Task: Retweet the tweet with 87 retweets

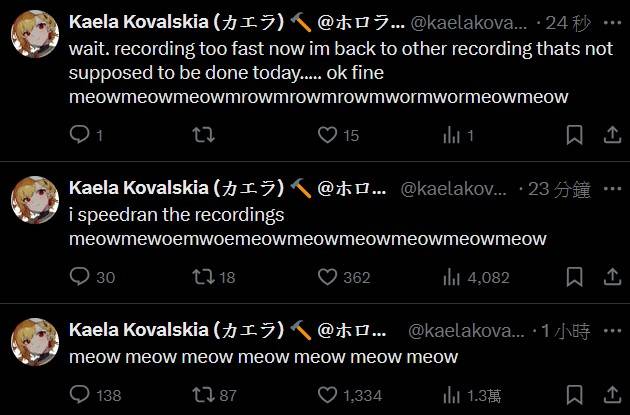Action: [x=203, y=395]
